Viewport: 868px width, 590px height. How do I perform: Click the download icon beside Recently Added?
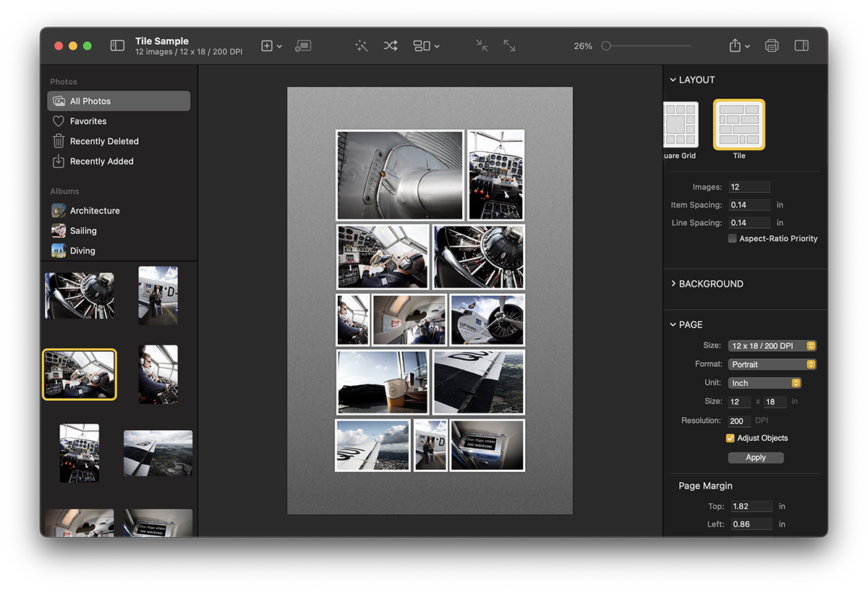click(59, 161)
